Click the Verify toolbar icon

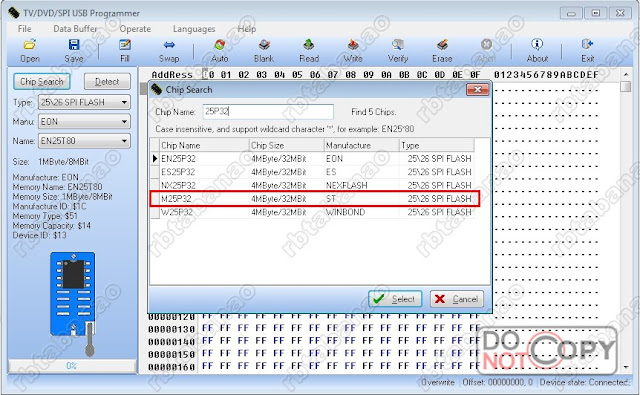398,44
